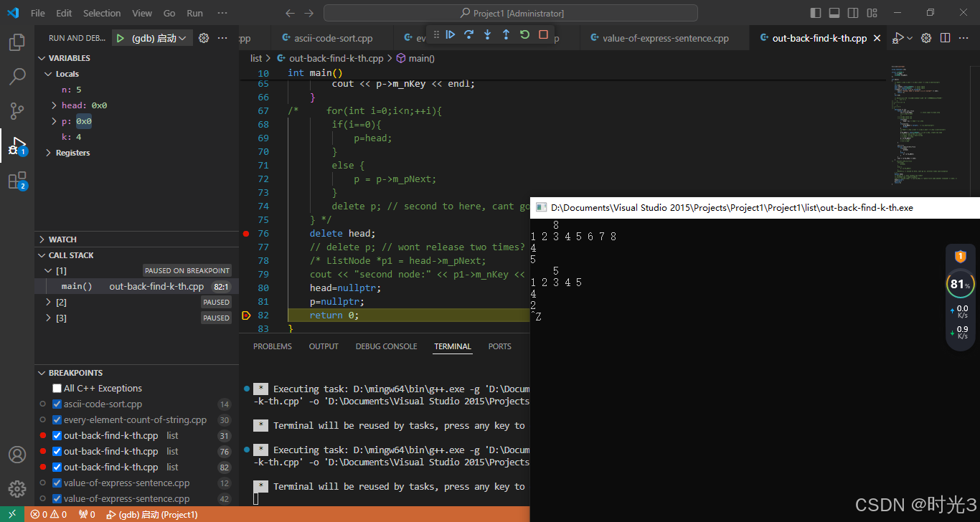Select main() call stack frame
980x522 pixels.
136,286
